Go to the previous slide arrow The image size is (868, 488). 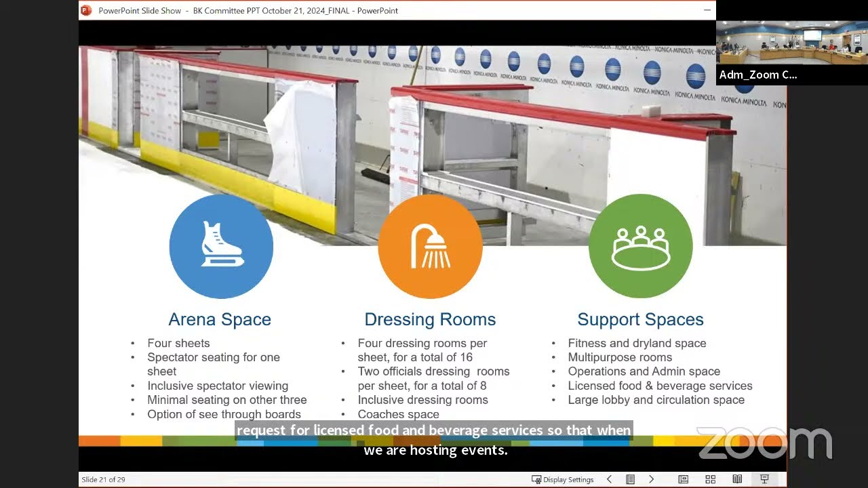pyautogui.click(x=609, y=479)
